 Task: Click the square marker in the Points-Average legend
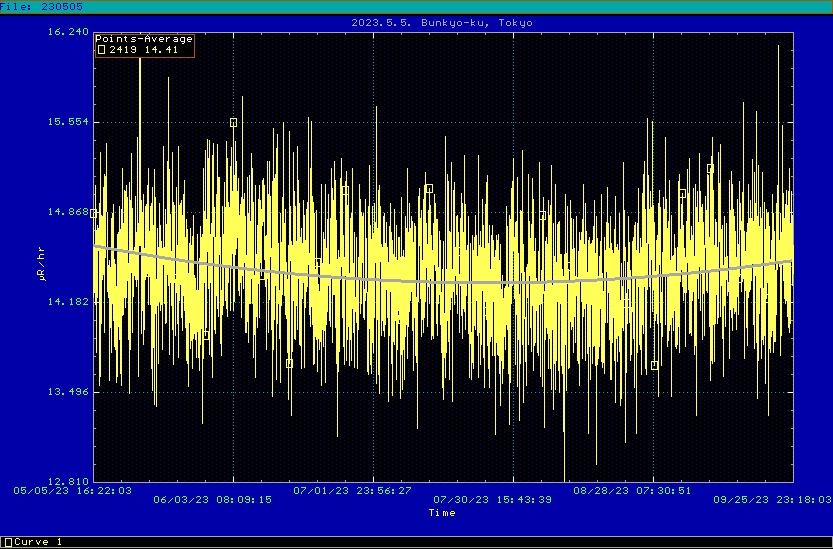[x=100, y=49]
